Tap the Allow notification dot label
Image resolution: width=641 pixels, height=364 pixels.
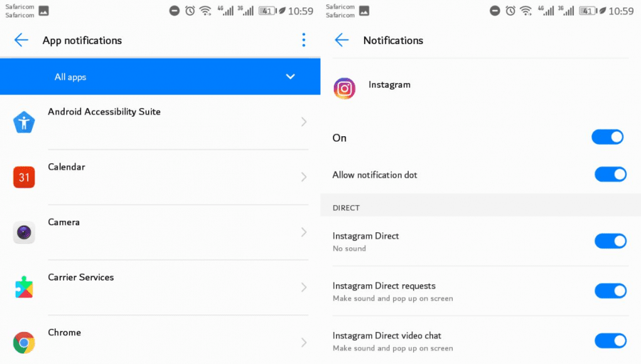[374, 175]
